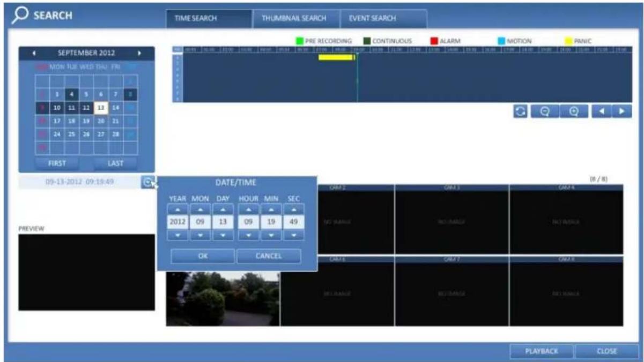
Task: Go to previous month in calendar
Action: point(35,54)
